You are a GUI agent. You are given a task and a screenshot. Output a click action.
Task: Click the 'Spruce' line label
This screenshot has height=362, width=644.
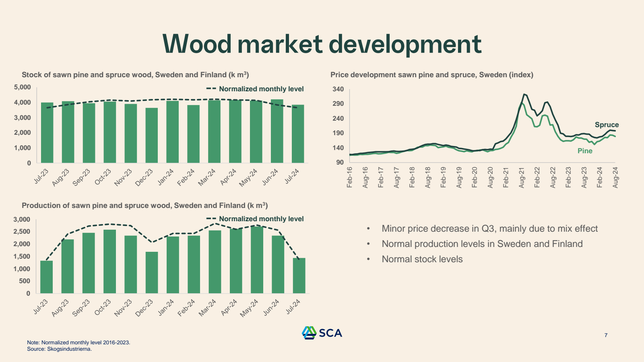tap(607, 125)
